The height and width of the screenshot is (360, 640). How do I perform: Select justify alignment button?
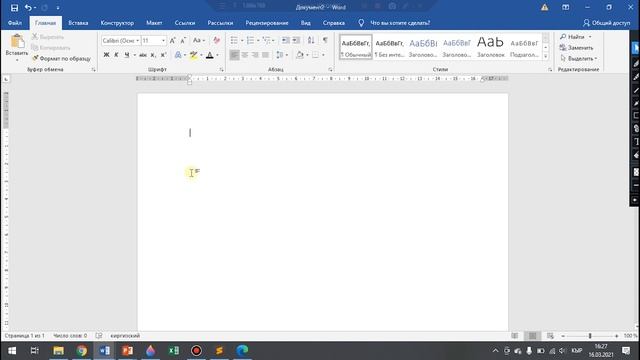pyautogui.click(x=265, y=55)
